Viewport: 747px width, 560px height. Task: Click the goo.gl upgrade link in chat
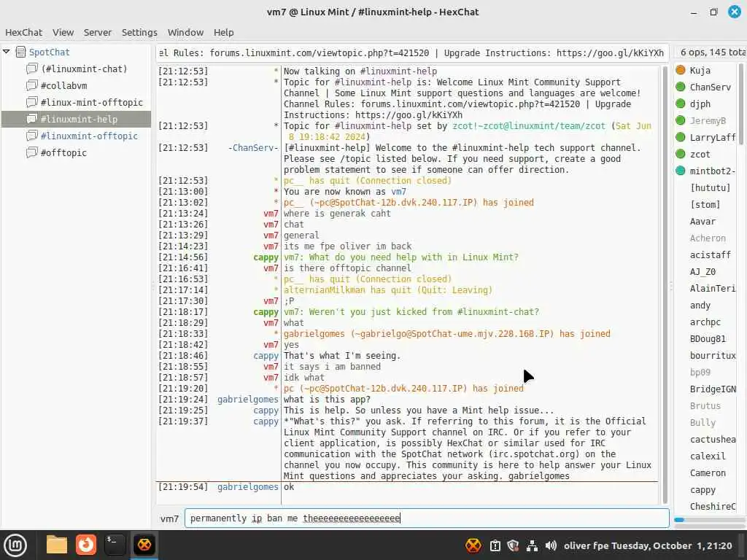coord(409,114)
